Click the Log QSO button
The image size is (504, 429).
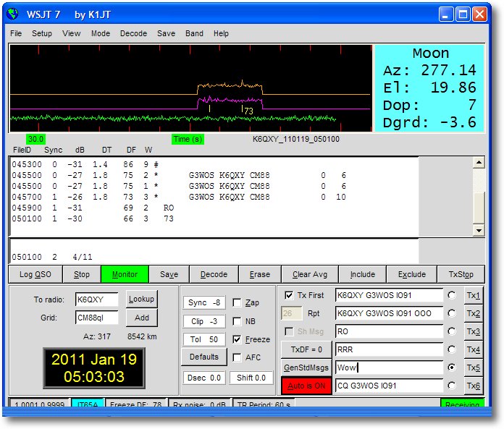[x=35, y=274]
